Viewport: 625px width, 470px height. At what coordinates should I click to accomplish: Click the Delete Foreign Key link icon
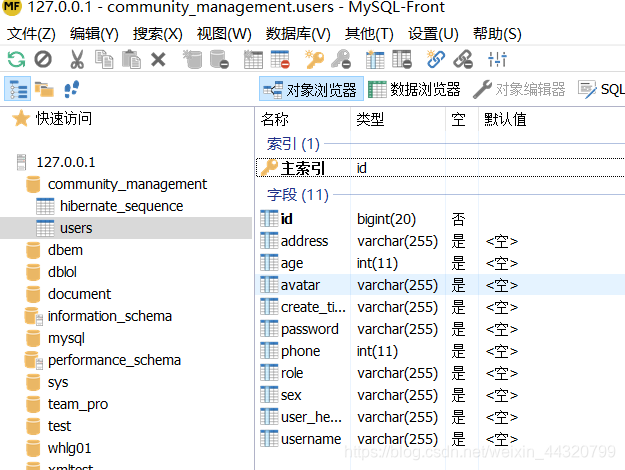point(463,60)
